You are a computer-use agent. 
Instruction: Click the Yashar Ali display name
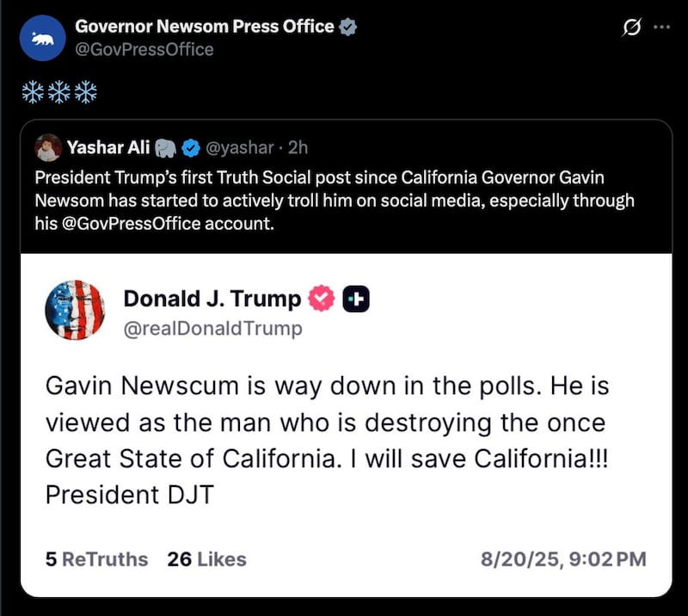(x=108, y=148)
